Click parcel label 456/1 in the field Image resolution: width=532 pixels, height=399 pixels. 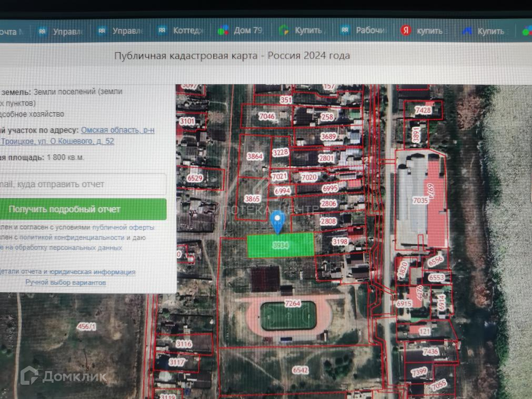pyautogui.click(x=86, y=327)
